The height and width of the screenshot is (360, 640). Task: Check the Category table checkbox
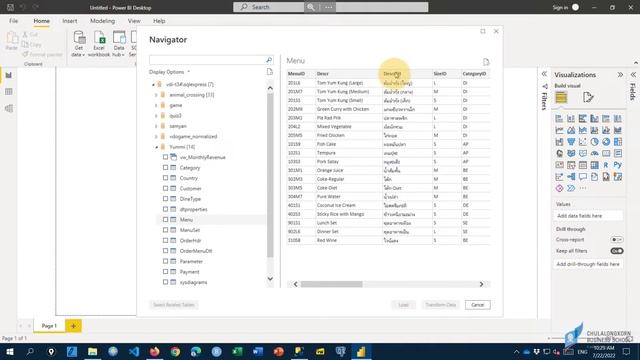click(x=165, y=167)
